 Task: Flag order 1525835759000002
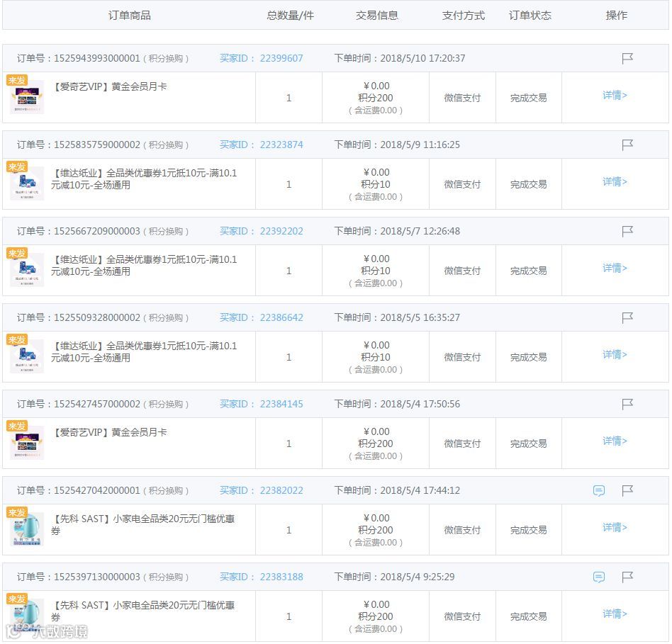click(x=627, y=145)
